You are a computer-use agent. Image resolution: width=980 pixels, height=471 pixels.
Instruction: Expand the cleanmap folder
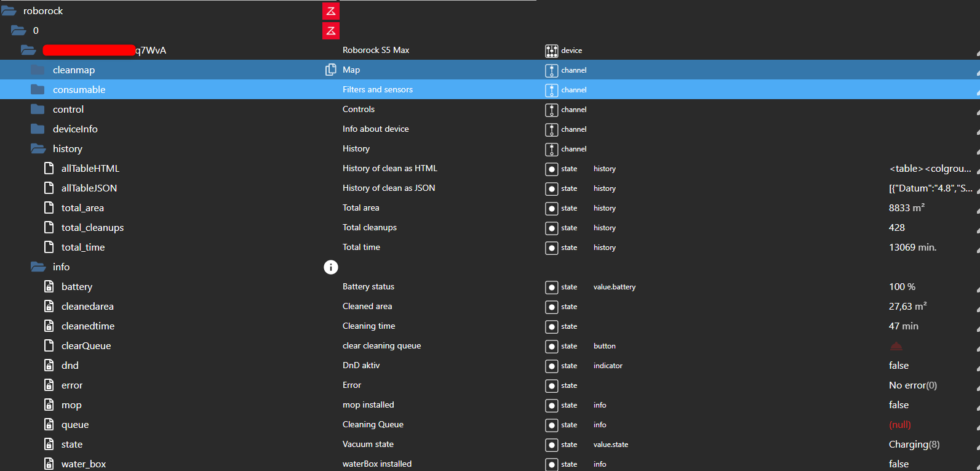pyautogui.click(x=38, y=70)
